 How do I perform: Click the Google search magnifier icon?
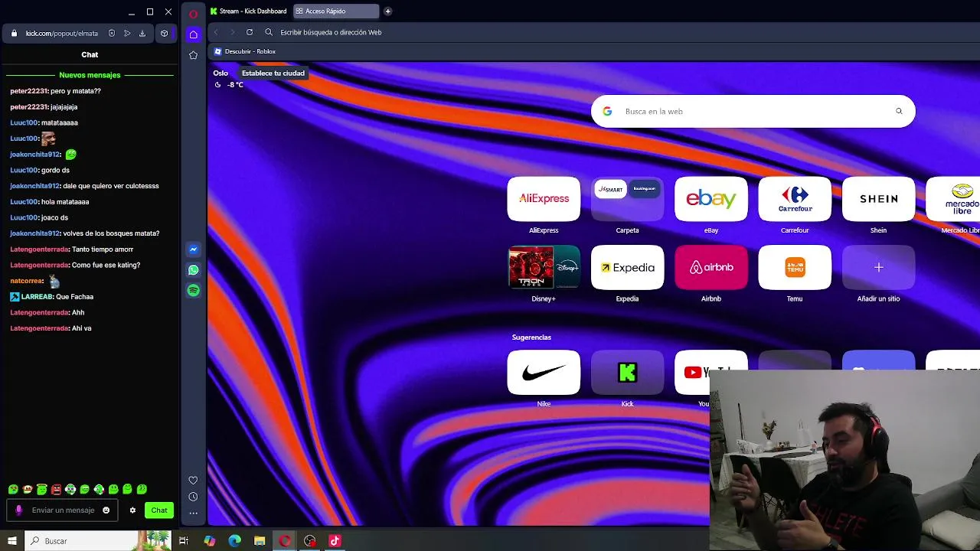pyautogui.click(x=899, y=112)
